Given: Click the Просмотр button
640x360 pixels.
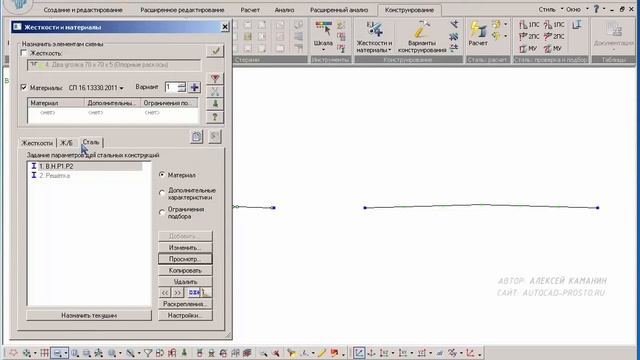Looking at the screenshot, I should pyautogui.click(x=185, y=259).
